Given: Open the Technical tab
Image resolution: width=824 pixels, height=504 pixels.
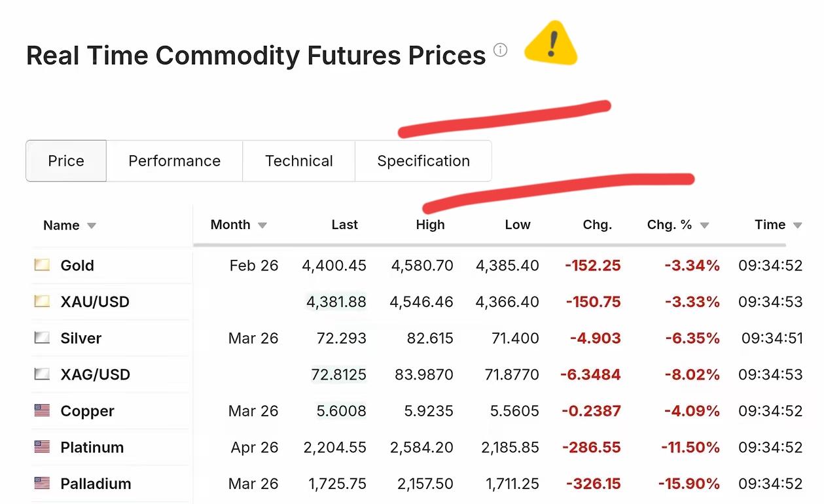Looking at the screenshot, I should point(298,161).
